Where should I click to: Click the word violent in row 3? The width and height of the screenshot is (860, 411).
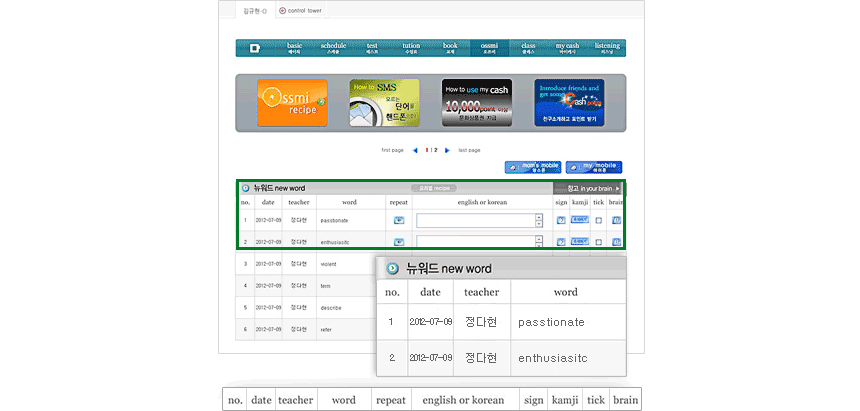coord(329,264)
